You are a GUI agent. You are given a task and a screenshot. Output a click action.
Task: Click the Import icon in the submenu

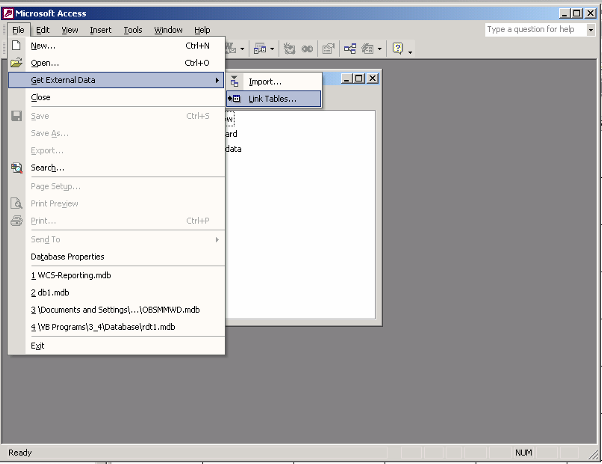coord(234,81)
